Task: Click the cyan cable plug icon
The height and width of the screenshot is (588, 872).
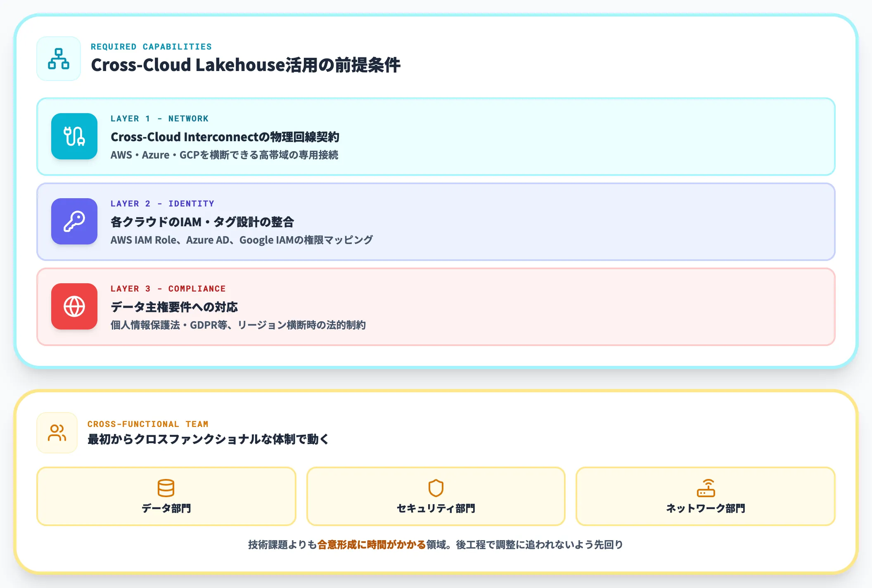Action: pyautogui.click(x=74, y=136)
